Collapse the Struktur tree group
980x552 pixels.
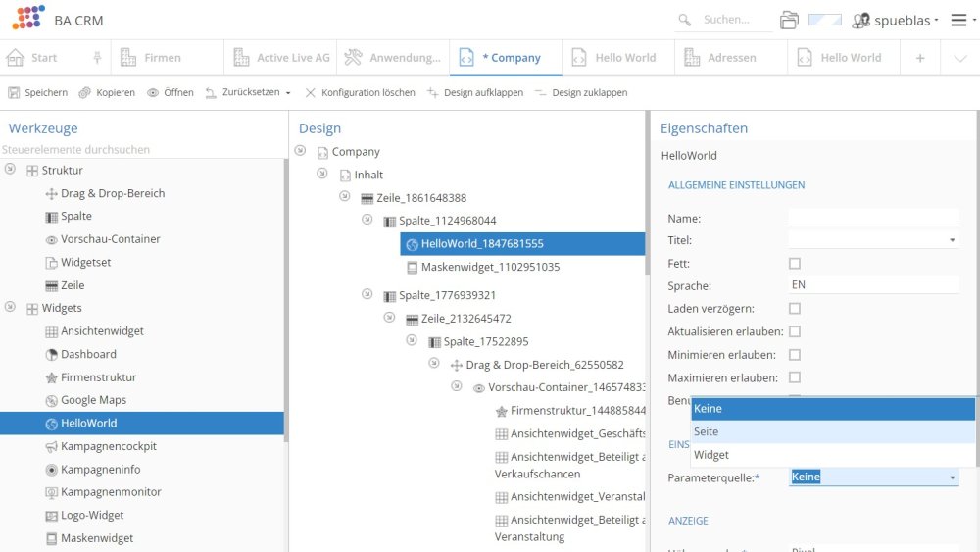10,170
